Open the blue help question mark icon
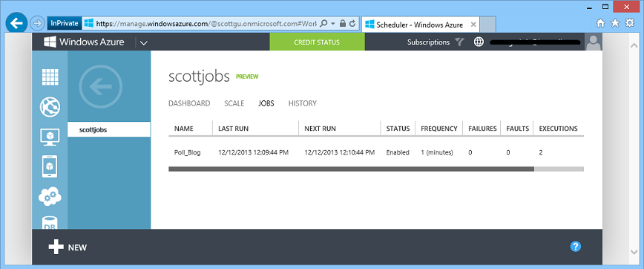 [576, 247]
